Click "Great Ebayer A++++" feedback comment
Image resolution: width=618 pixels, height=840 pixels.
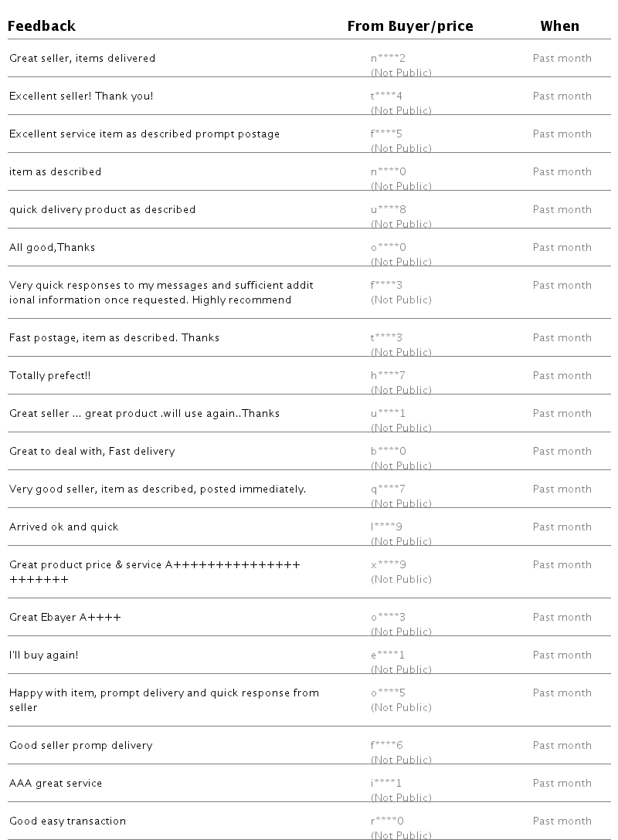click(65, 617)
